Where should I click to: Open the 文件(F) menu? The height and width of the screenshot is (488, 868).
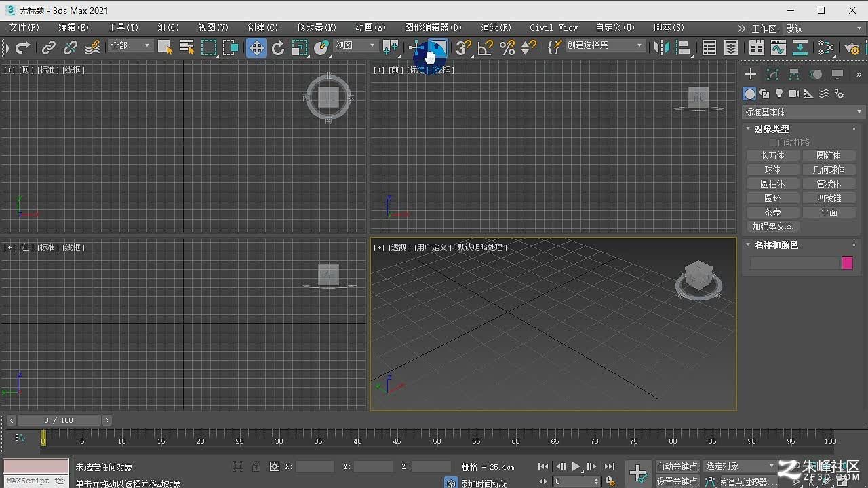coord(24,28)
